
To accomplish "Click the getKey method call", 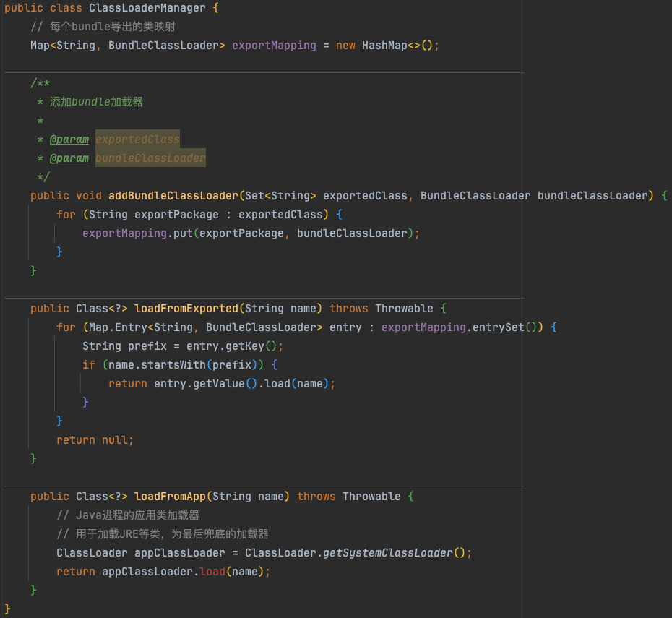I will 245,346.
